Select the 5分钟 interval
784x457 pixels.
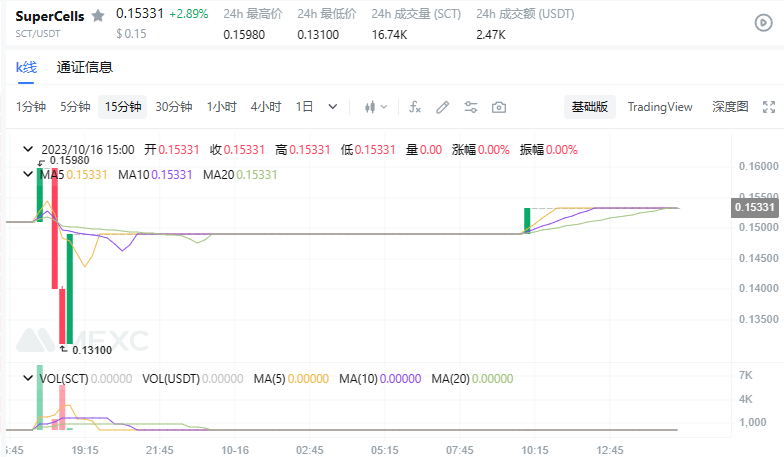click(75, 107)
